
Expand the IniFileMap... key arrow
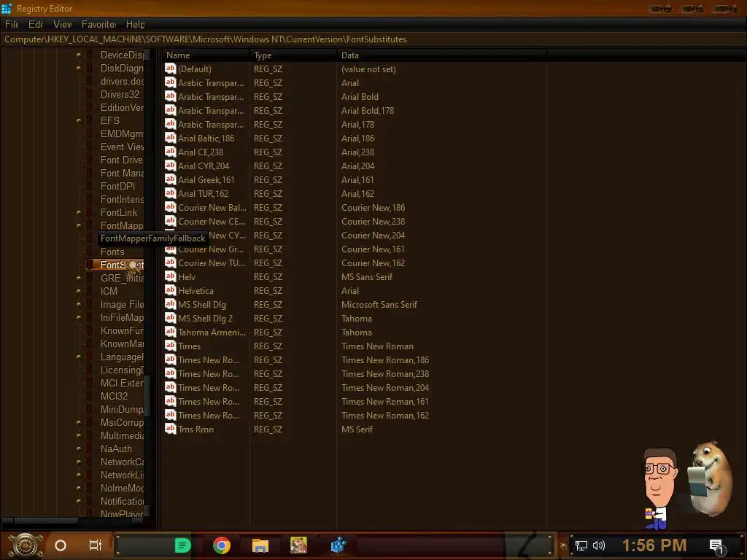click(79, 317)
